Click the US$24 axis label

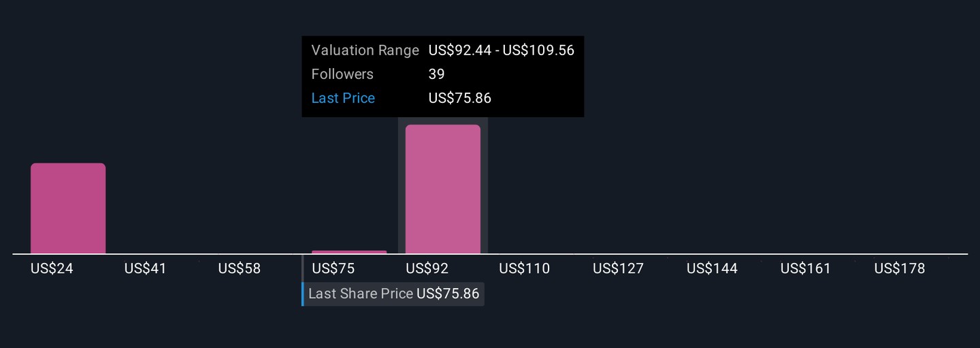52,268
